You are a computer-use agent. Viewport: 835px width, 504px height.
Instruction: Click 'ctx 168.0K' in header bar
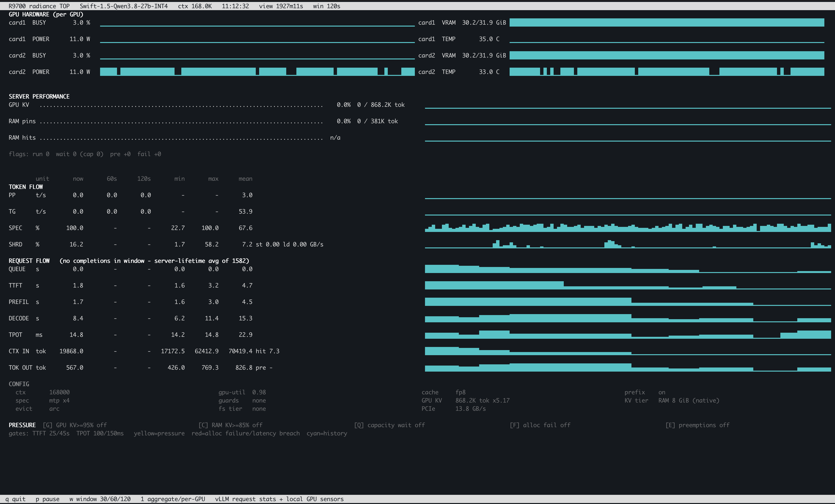(195, 6)
